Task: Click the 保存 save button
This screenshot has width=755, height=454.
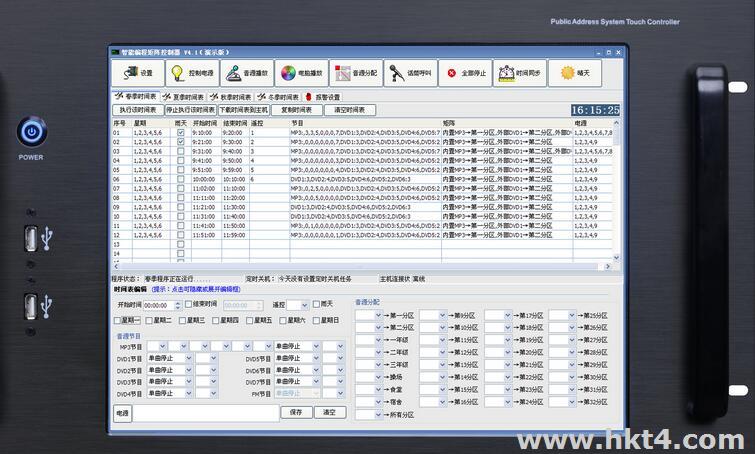Action: click(295, 412)
